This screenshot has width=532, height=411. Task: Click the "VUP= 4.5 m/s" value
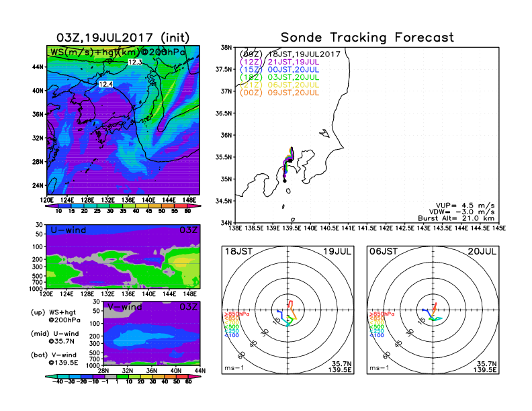(465, 205)
